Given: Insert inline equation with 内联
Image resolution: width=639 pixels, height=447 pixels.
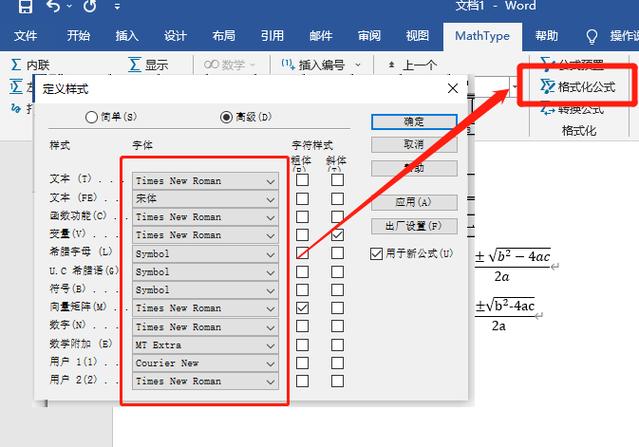Looking at the screenshot, I should (30, 65).
